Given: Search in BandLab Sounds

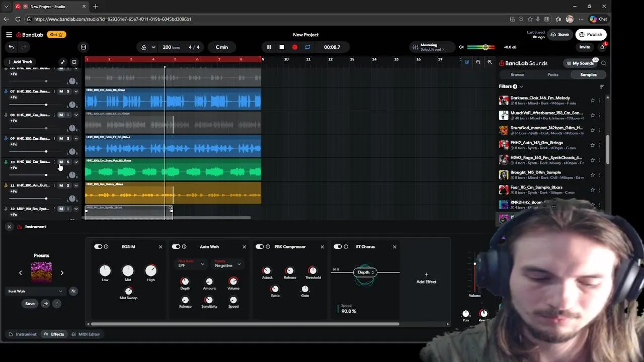Looking at the screenshot, I should pyautogui.click(x=604, y=63).
